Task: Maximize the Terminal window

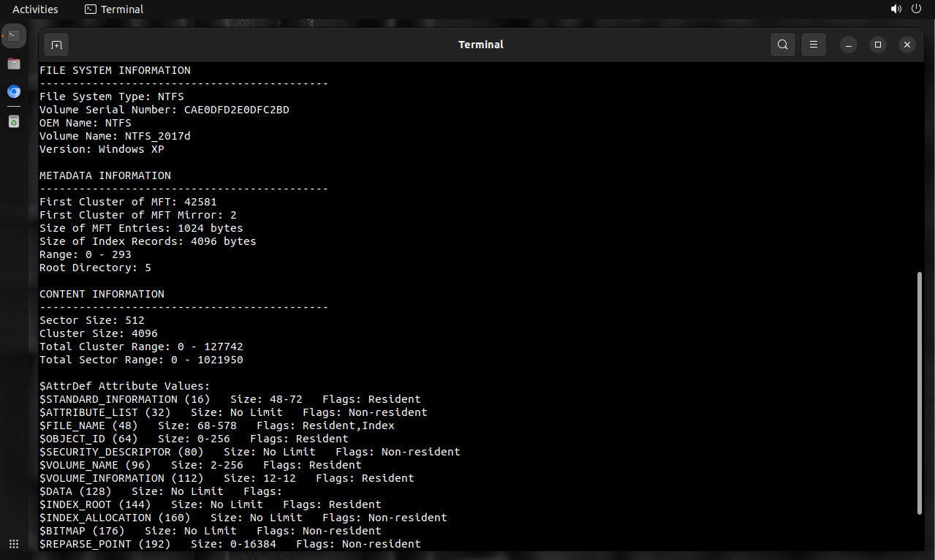Action: [x=878, y=45]
